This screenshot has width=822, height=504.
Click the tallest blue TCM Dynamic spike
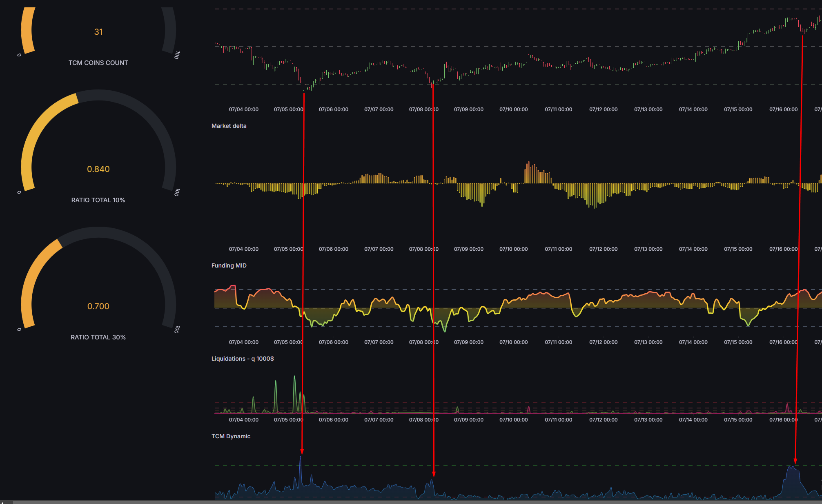pyautogui.click(x=301, y=466)
